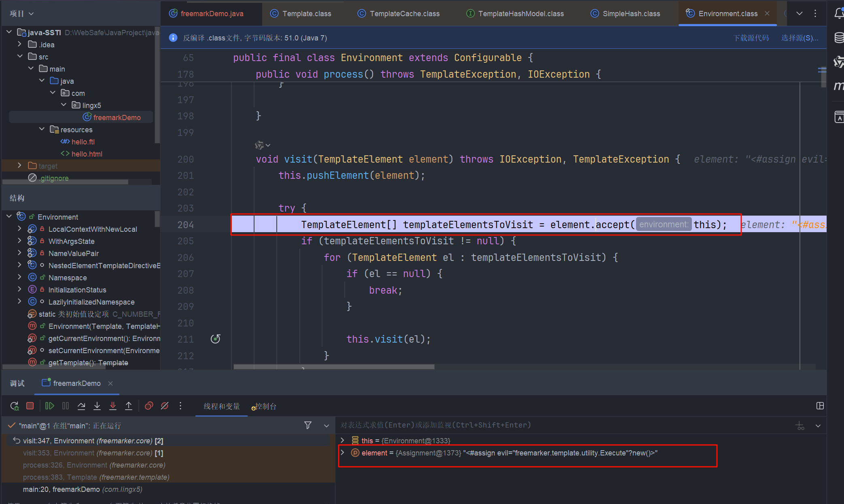
Task: Open the View Breakpoints dialog
Action: point(149,406)
